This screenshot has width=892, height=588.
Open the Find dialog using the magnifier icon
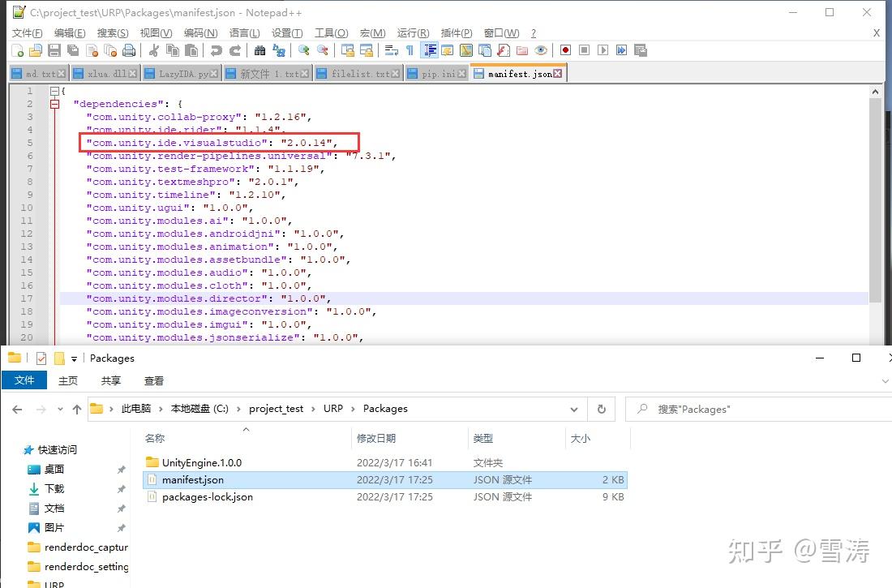(260, 50)
